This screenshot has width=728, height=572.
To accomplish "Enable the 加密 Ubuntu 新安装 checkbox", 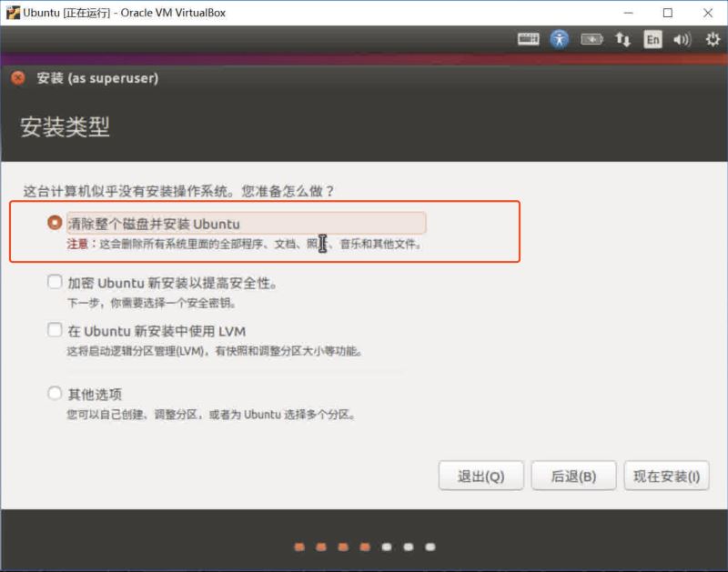I will coord(55,283).
